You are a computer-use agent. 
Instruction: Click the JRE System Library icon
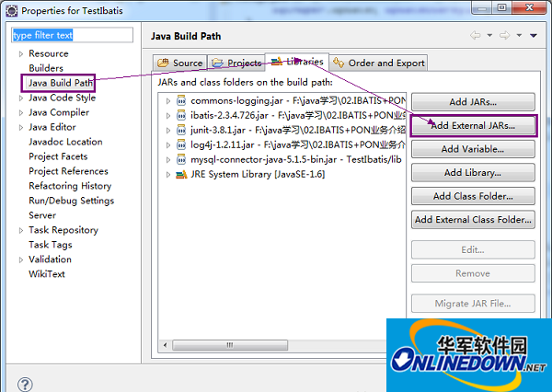pyautogui.click(x=181, y=174)
